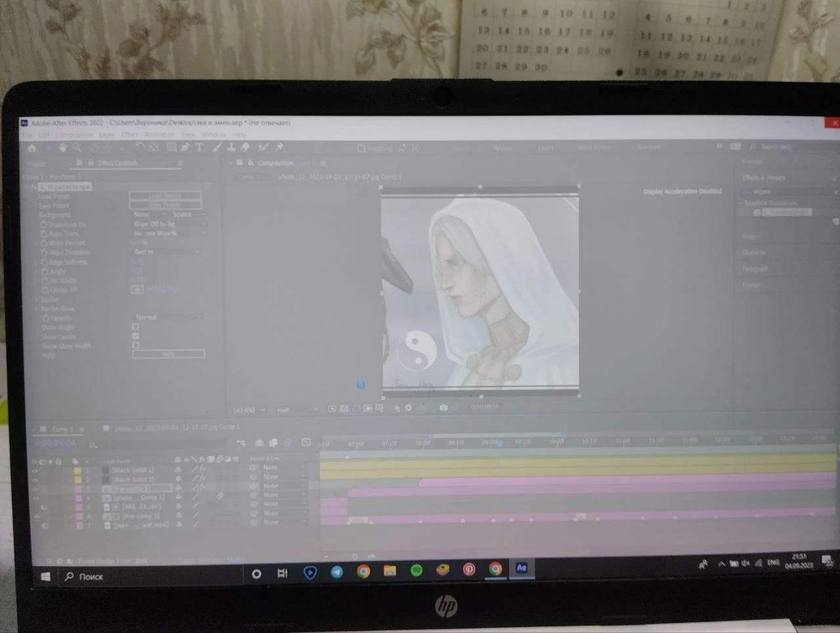Image resolution: width=840 pixels, height=633 pixels.
Task: Open the 'Normal' blend mode dropdown
Action: pyautogui.click(x=168, y=317)
